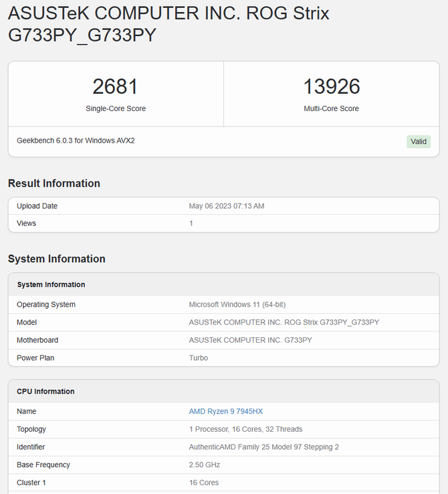Click the Cluster 1 label

coord(31,483)
